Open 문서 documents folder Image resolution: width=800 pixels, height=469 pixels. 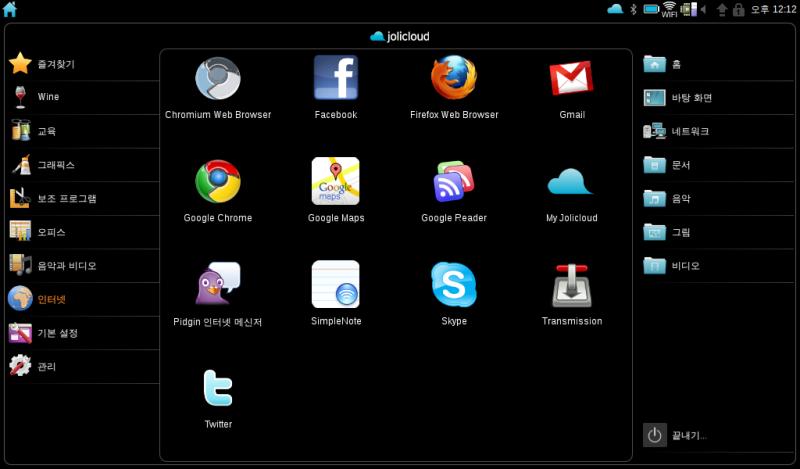point(717,165)
